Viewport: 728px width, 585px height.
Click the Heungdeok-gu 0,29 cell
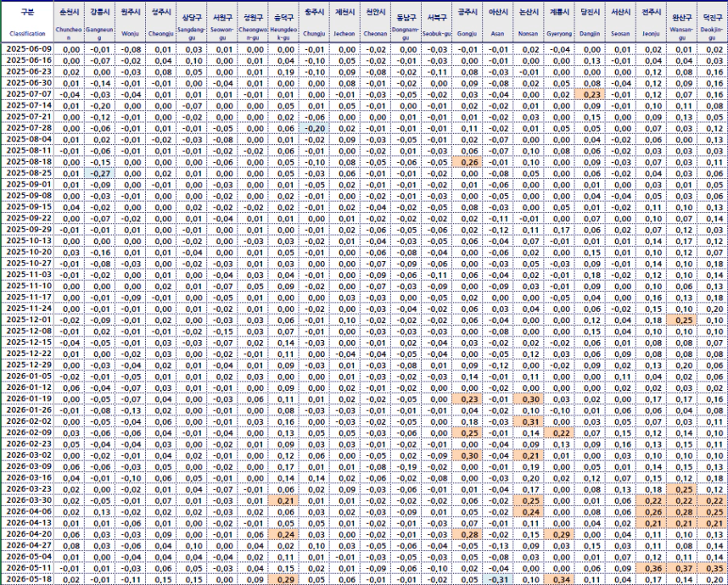click(283, 579)
